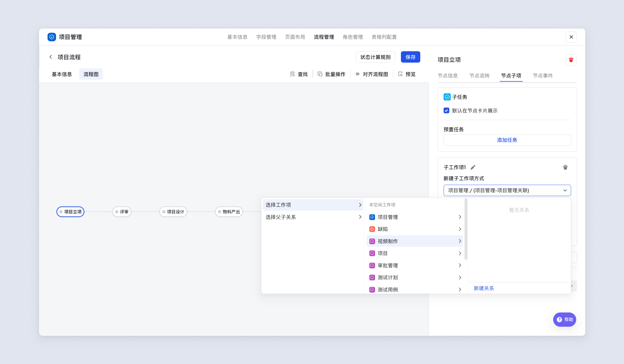Click the red 缺陷 defect icon
The height and width of the screenshot is (364, 624).
372,229
